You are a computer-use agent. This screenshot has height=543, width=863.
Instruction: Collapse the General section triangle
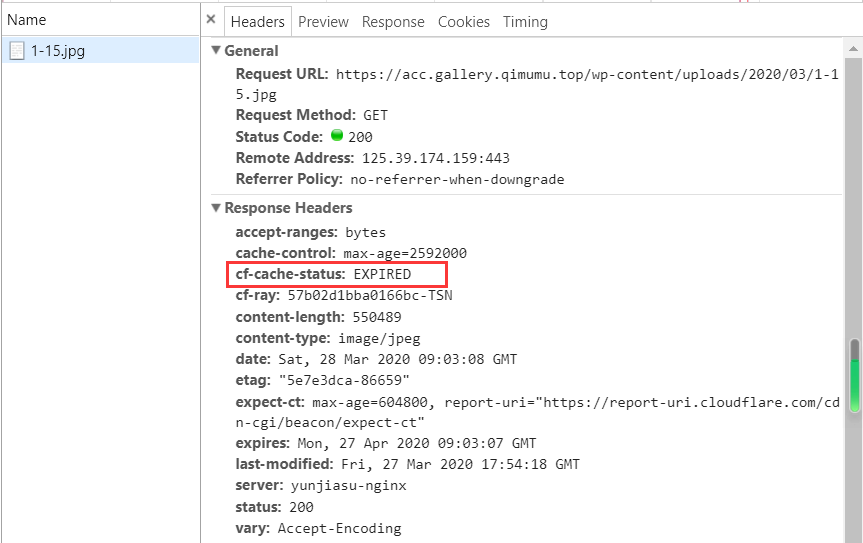click(216, 50)
